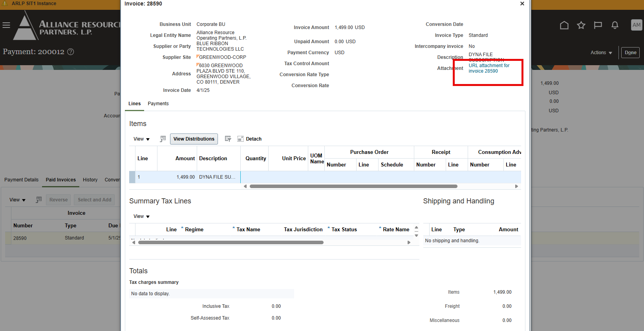Click the Tax Jurisdiction column header
This screenshot has width=644, height=331.
click(303, 230)
